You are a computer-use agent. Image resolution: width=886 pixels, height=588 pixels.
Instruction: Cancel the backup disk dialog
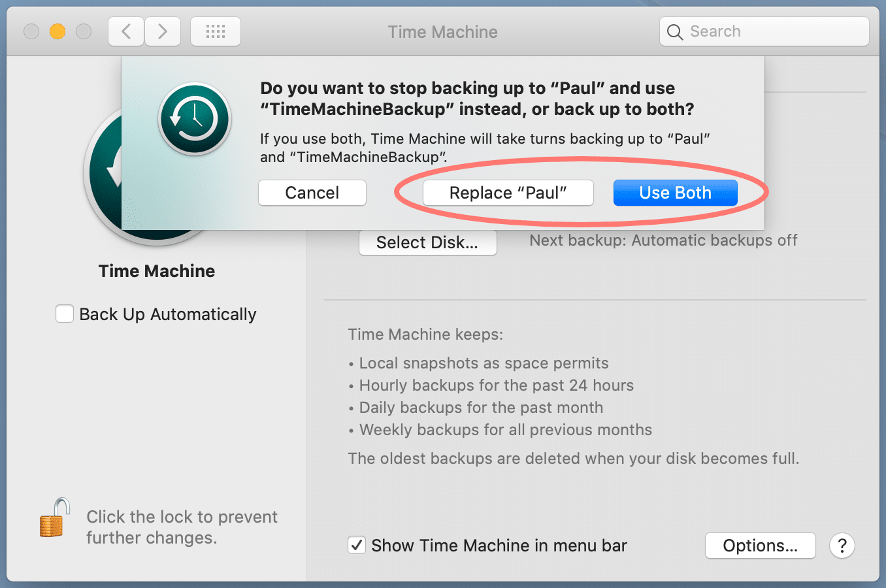[312, 192]
